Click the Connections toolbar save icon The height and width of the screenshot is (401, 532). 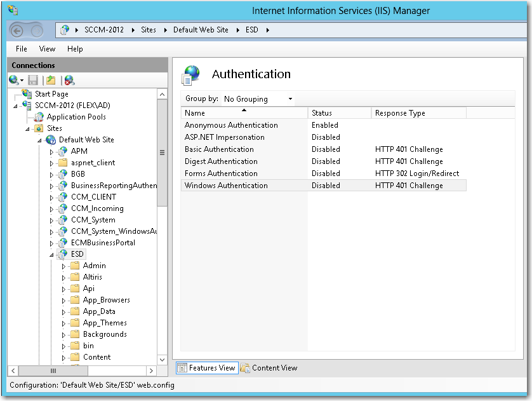33,80
